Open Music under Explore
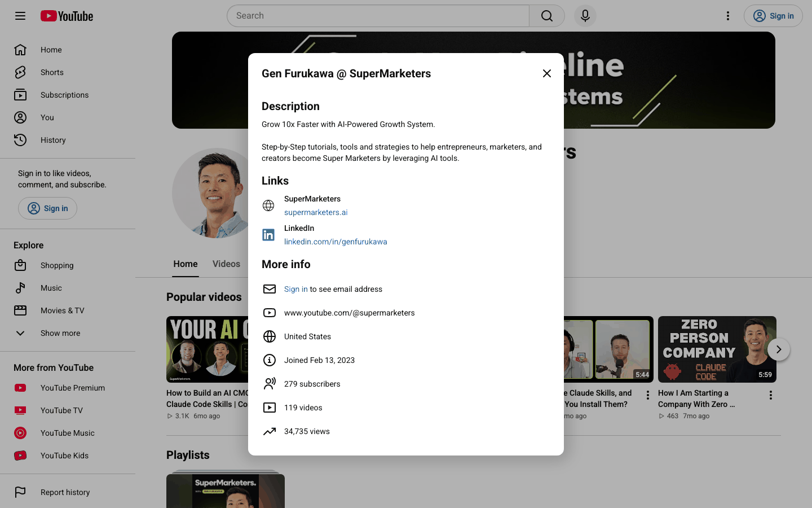This screenshot has height=508, width=812. pos(68,288)
